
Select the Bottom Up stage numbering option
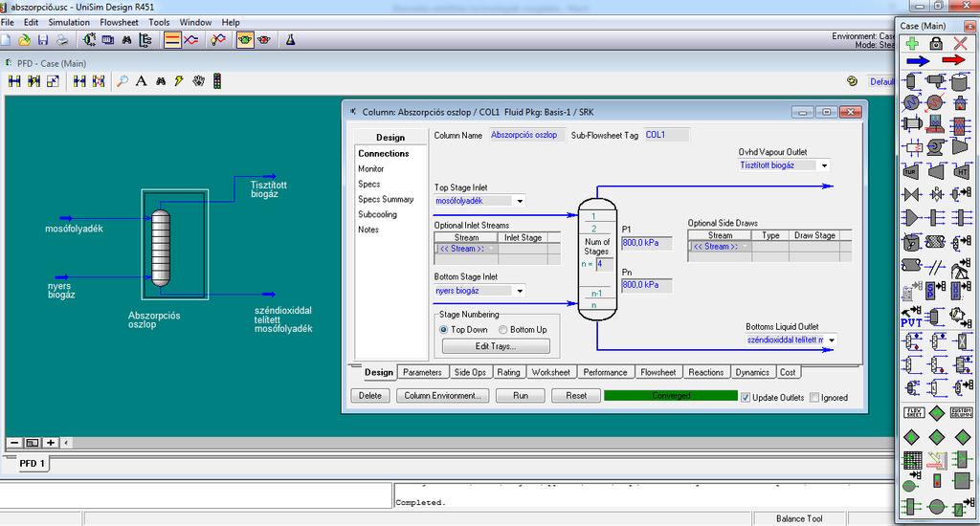click(x=502, y=330)
